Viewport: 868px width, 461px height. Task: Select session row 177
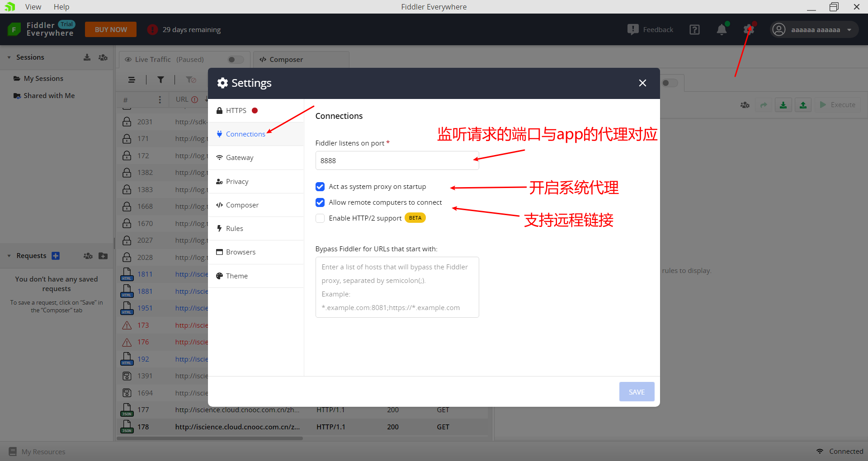click(303, 410)
